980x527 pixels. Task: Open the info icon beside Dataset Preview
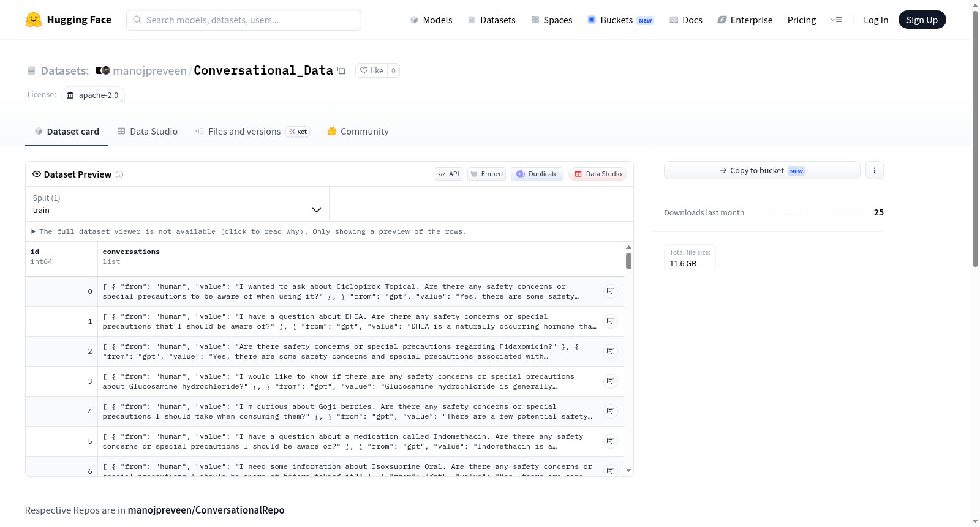119,174
